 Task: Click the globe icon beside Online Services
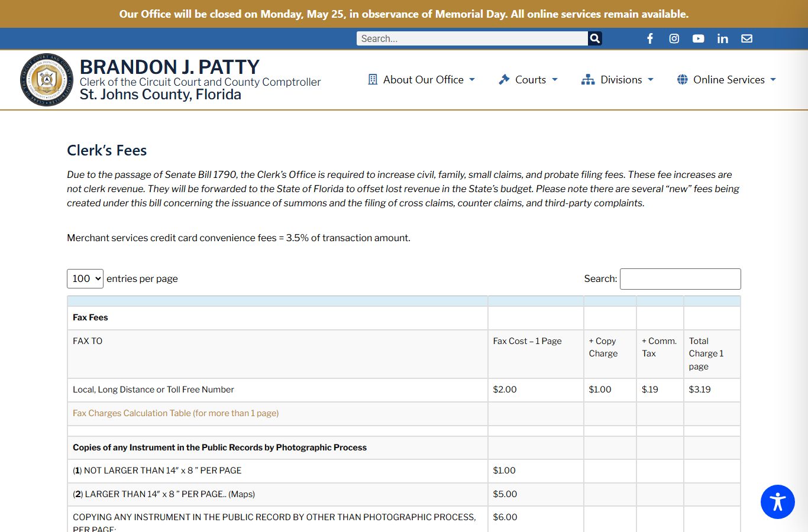[x=683, y=79]
